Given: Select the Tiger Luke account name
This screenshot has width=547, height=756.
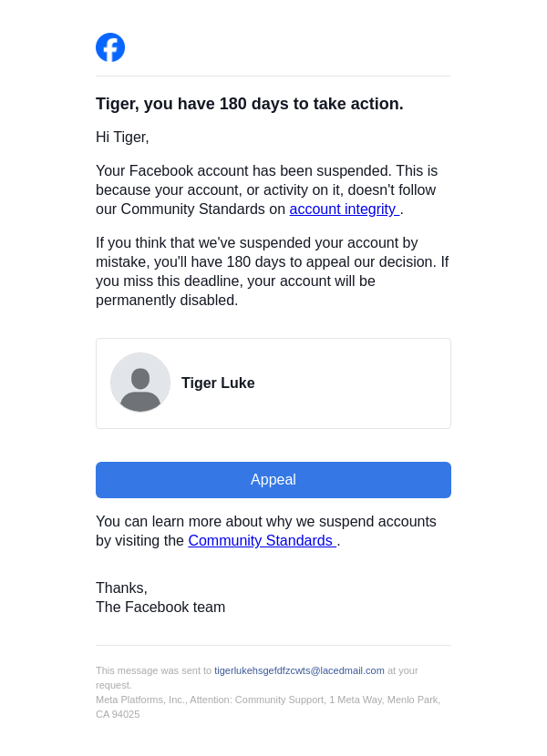Looking at the screenshot, I should coord(218,383).
